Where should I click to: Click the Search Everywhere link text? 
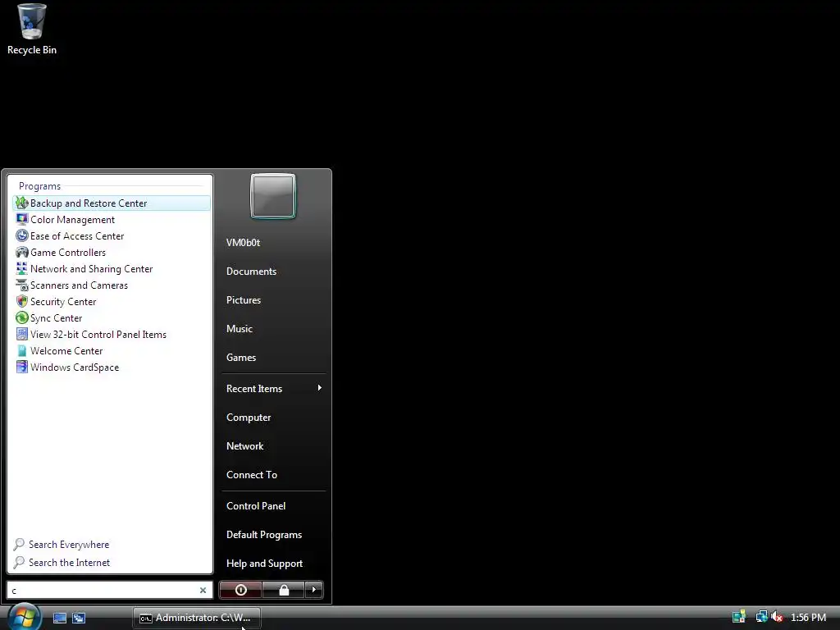69,545
